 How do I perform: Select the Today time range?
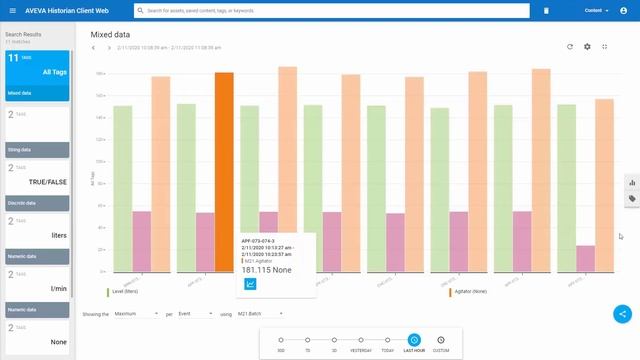[387, 340]
